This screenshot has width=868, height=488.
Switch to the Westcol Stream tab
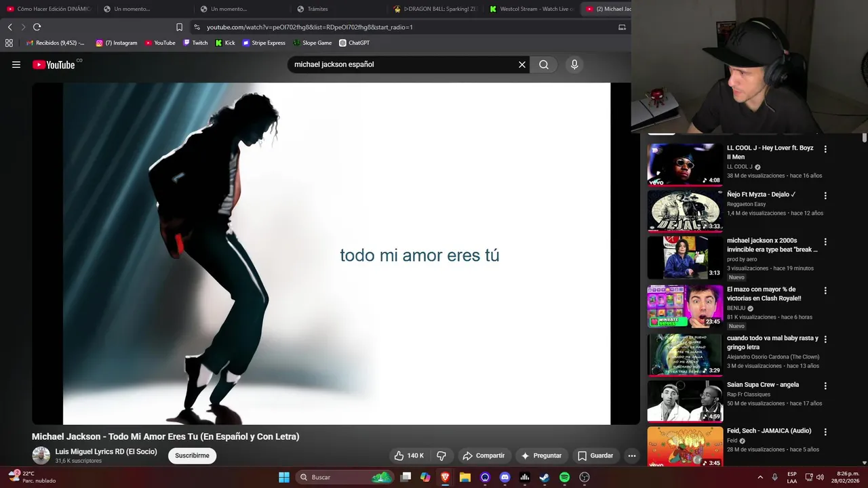pos(532,9)
